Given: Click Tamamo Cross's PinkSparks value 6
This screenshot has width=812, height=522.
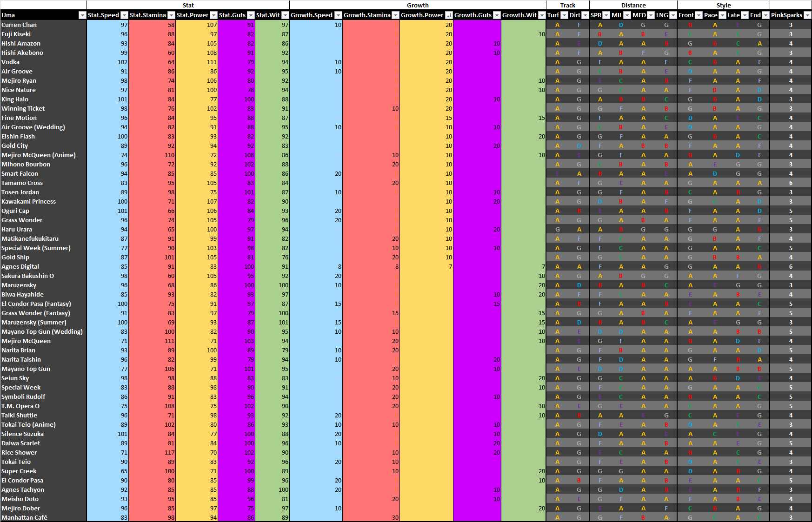Looking at the screenshot, I should pyautogui.click(x=791, y=183).
